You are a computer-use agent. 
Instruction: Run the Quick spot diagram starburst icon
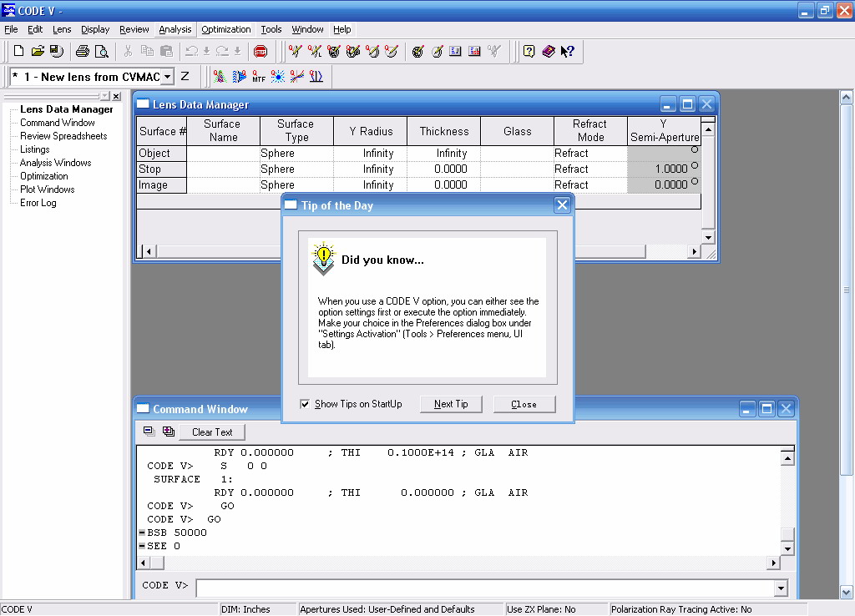coord(278,77)
